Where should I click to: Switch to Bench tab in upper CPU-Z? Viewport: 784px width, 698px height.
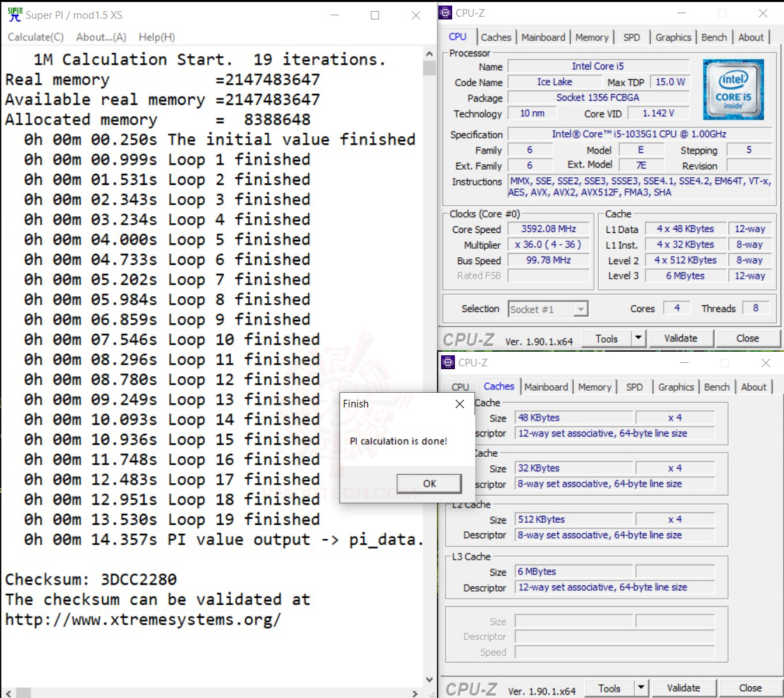pyautogui.click(x=714, y=38)
